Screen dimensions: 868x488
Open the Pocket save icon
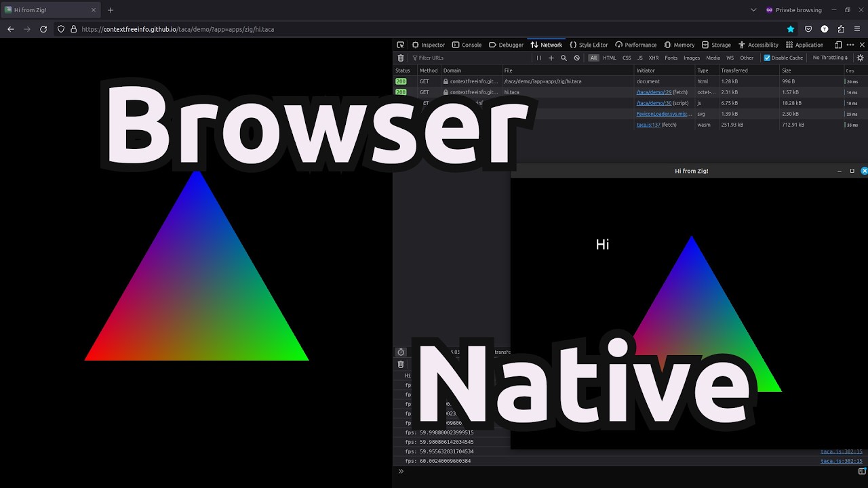(x=808, y=29)
